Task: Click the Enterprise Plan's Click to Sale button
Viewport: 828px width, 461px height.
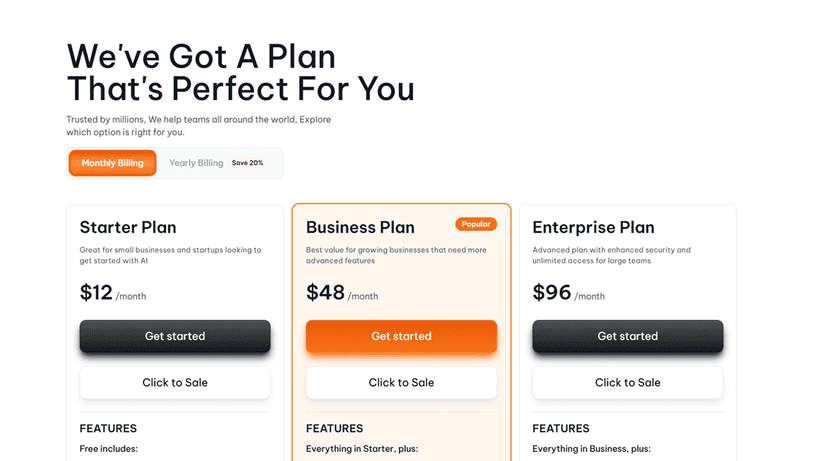Action: click(627, 382)
